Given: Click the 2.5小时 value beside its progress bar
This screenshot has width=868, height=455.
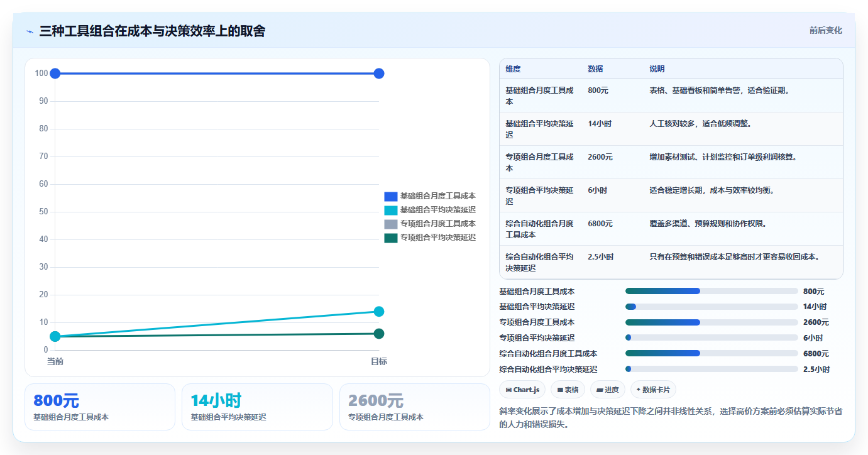Looking at the screenshot, I should coord(816,370).
